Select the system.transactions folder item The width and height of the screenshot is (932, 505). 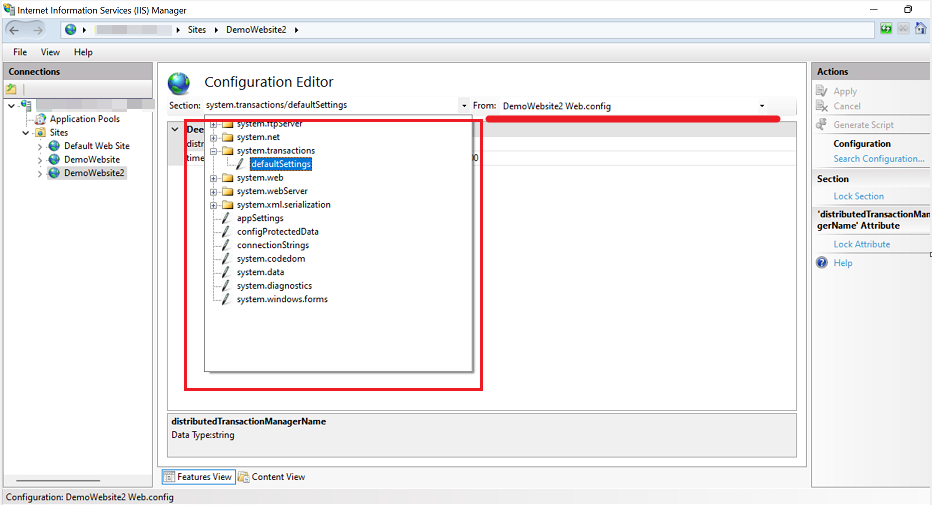(x=276, y=151)
